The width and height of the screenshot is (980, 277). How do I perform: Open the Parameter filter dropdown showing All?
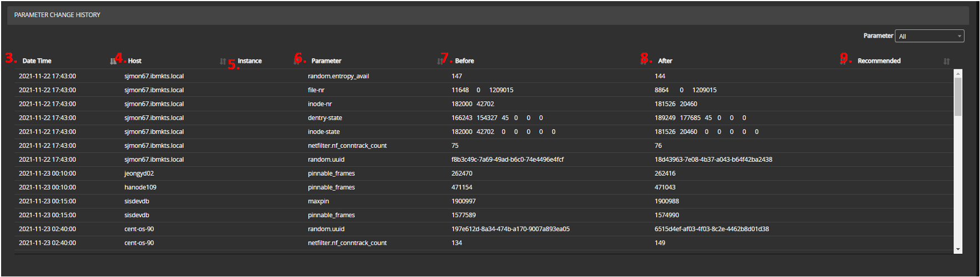tap(929, 36)
